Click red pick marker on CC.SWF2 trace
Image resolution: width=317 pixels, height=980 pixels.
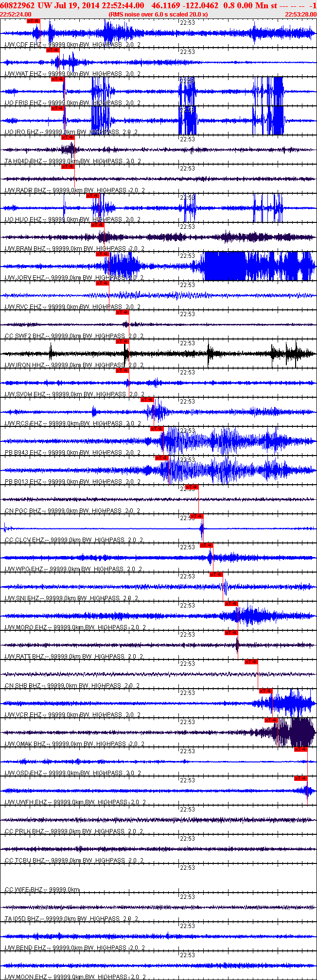point(122,312)
